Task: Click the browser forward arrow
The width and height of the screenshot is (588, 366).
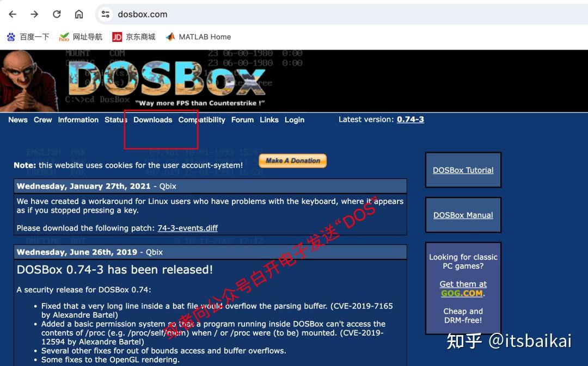Action: tap(34, 14)
